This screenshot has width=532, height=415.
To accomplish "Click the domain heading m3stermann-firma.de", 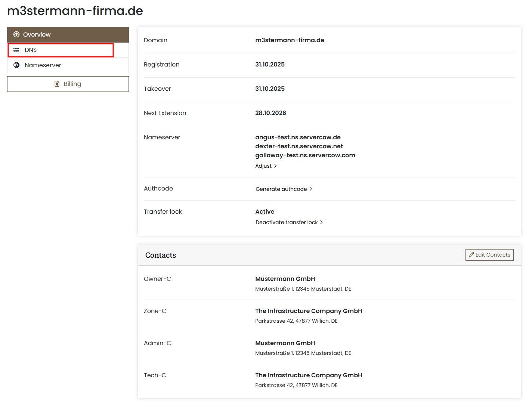I will [75, 11].
